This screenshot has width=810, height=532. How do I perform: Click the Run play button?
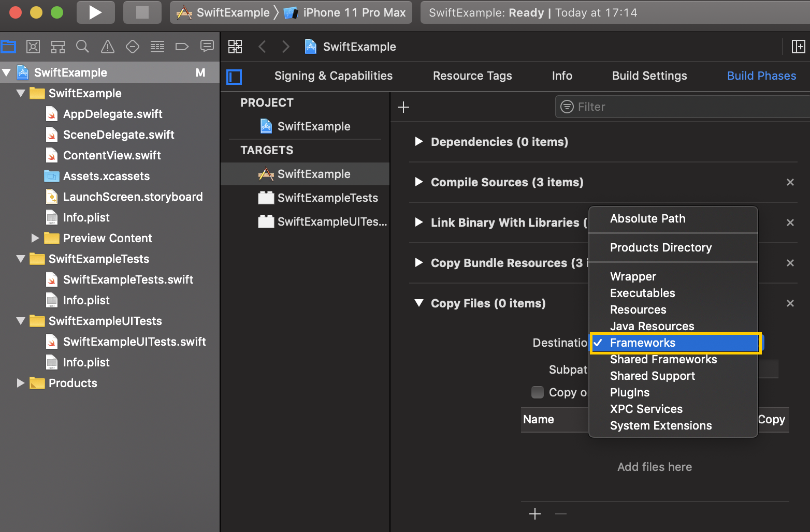(95, 12)
